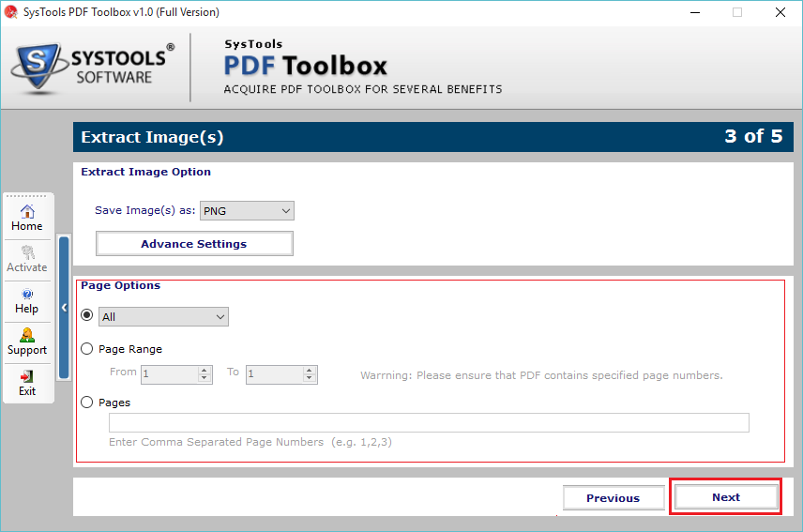The height and width of the screenshot is (532, 803).
Task: Click the comma separated pages text box
Action: 429,423
